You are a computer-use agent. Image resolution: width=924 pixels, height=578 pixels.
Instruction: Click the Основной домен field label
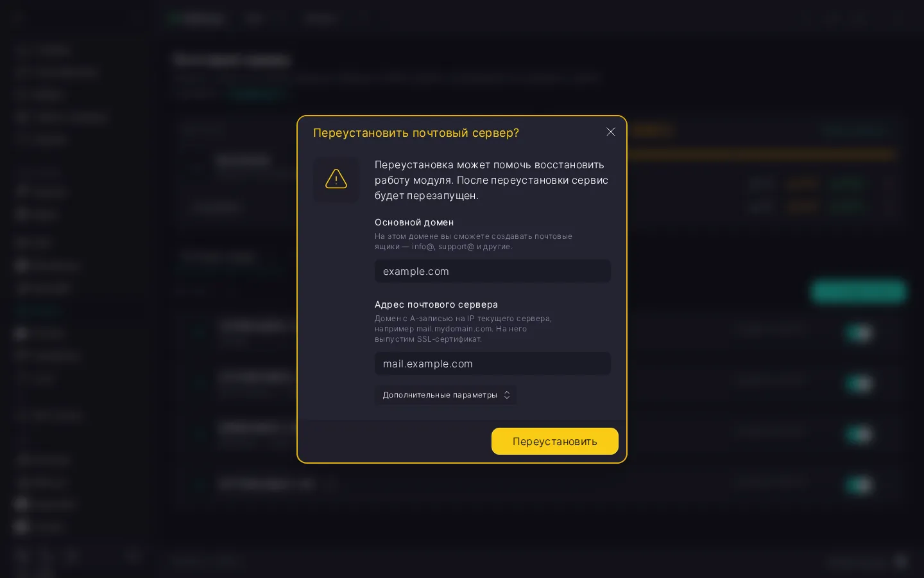pos(414,222)
